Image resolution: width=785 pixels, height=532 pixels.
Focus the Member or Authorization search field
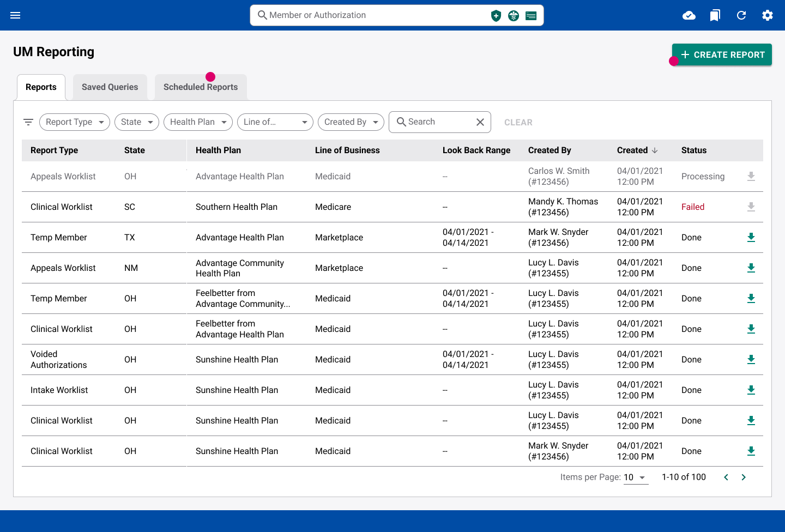[397, 15]
